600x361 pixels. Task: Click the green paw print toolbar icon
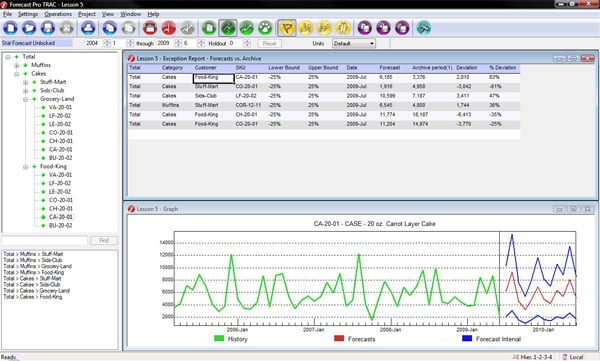(265, 28)
